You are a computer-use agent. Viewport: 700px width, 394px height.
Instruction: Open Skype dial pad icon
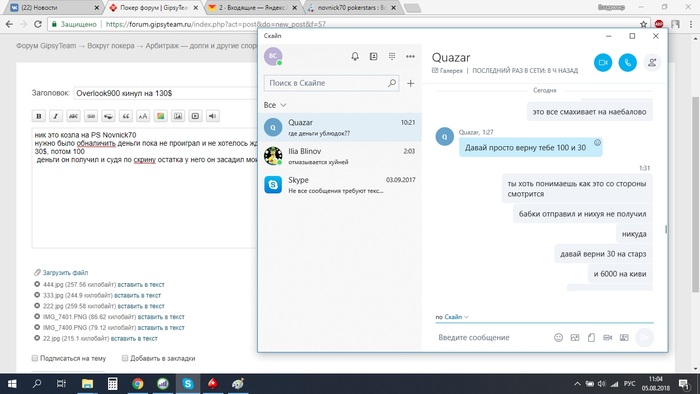(392, 56)
